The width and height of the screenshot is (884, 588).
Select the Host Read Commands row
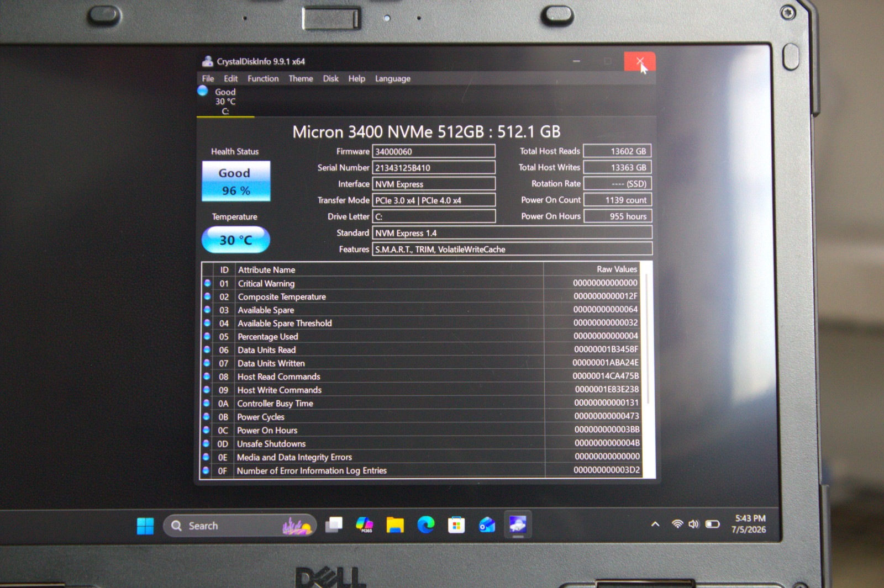[421, 377]
